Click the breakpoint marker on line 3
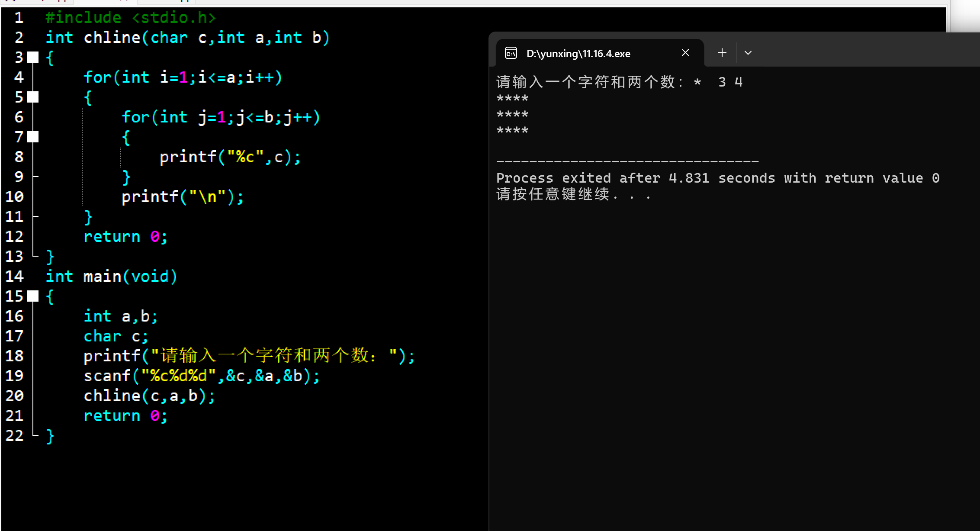The image size is (980, 531). (32, 57)
